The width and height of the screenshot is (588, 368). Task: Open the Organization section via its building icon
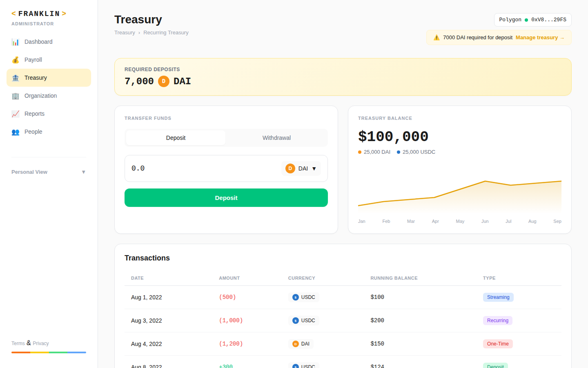15,95
